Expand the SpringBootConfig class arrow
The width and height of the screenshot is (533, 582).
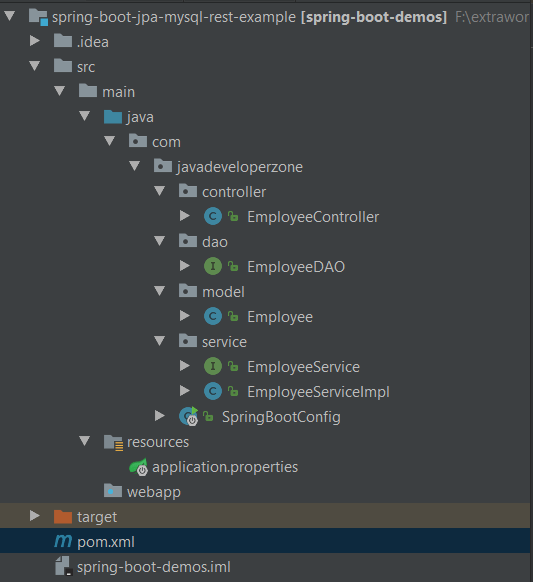pyautogui.click(x=160, y=416)
